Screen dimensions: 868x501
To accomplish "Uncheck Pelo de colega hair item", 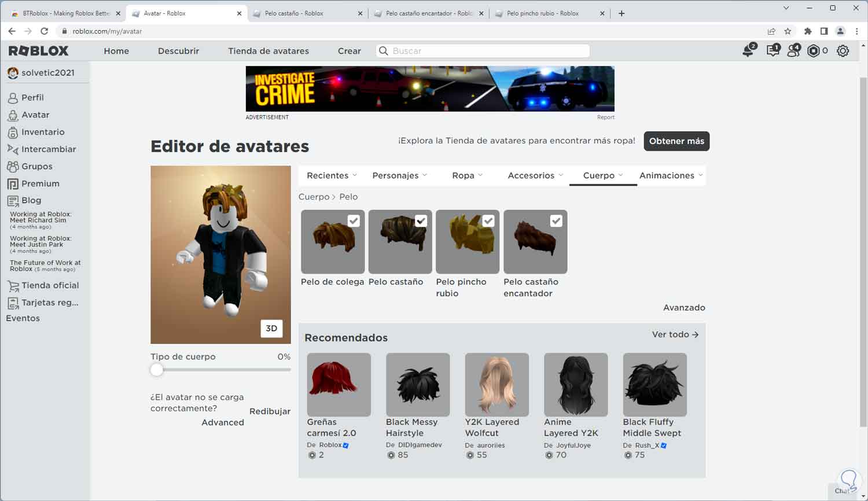I will 354,221.
